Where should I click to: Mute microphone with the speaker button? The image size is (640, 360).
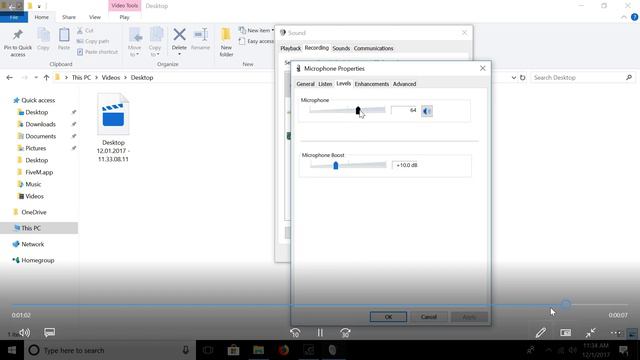point(427,111)
